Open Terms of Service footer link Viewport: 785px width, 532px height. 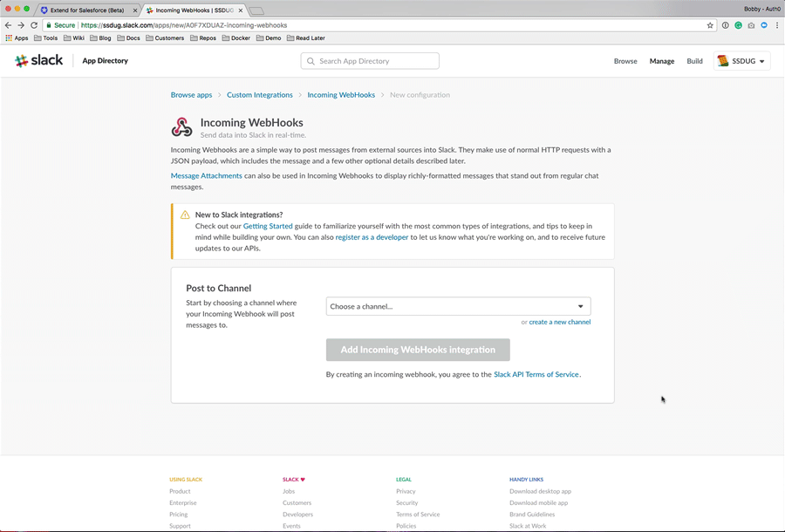point(418,515)
